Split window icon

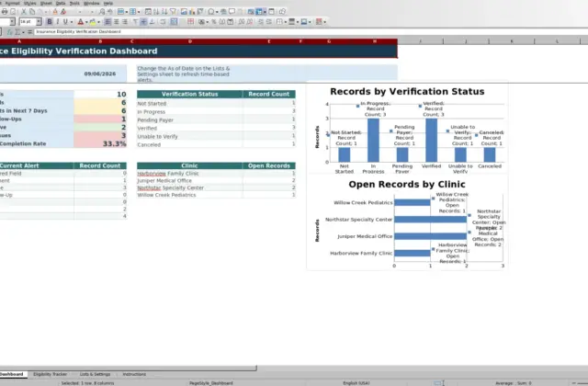pos(271,12)
